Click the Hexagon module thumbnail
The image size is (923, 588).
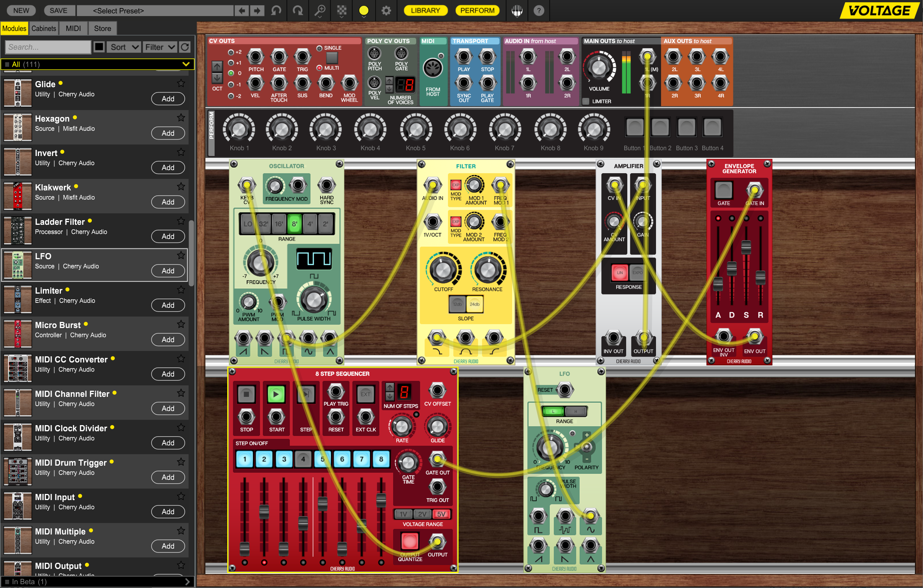[18, 127]
